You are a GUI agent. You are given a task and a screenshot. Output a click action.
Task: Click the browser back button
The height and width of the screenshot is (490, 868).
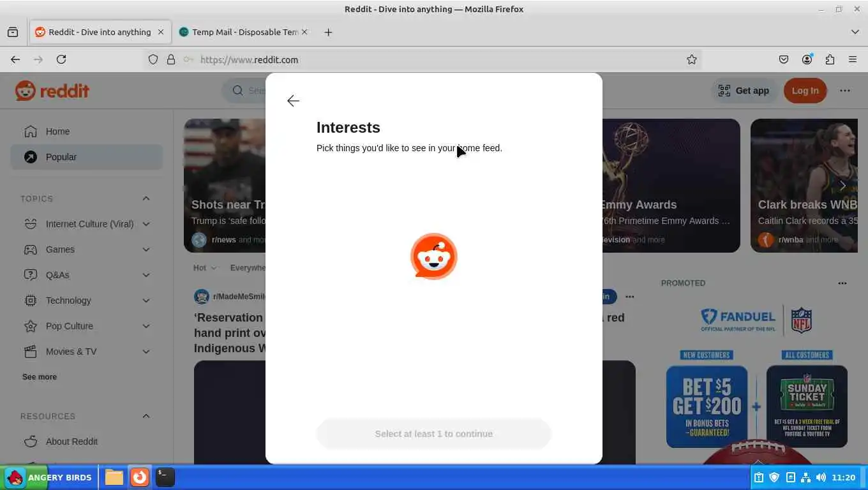tap(15, 59)
